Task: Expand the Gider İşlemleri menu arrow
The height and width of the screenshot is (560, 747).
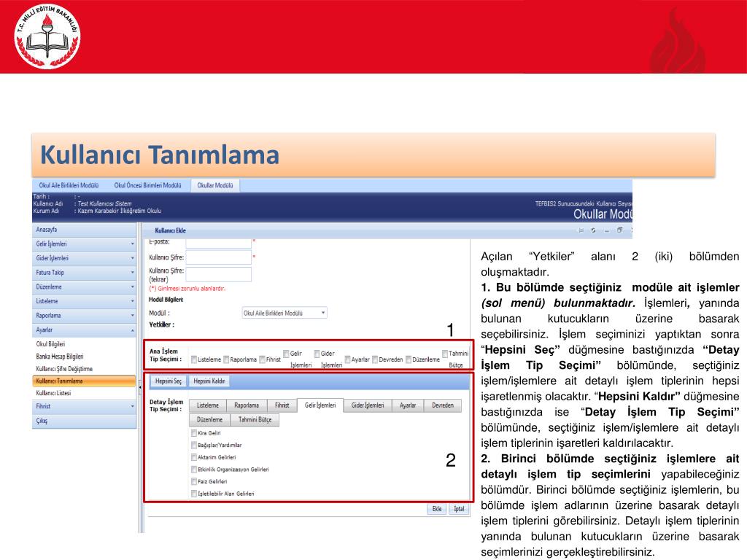Action: tap(133, 259)
